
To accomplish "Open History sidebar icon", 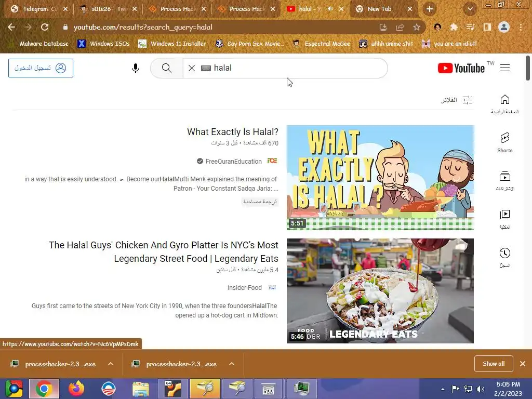I will tap(504, 258).
